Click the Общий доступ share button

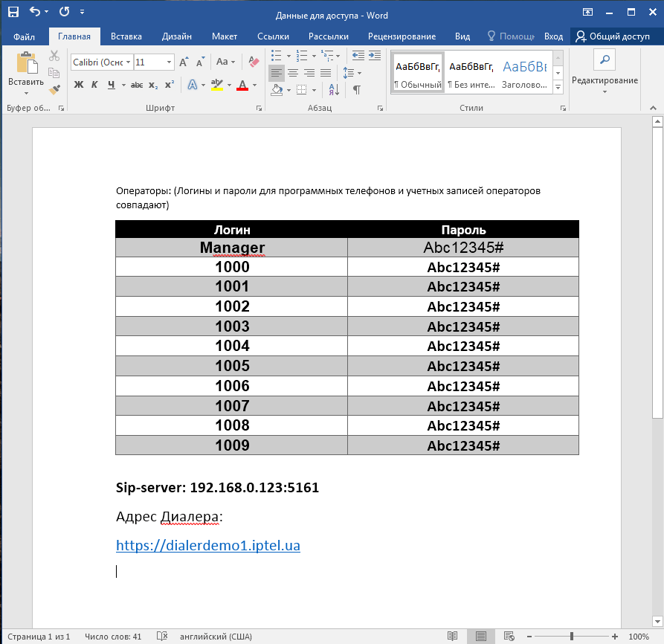[x=613, y=36]
